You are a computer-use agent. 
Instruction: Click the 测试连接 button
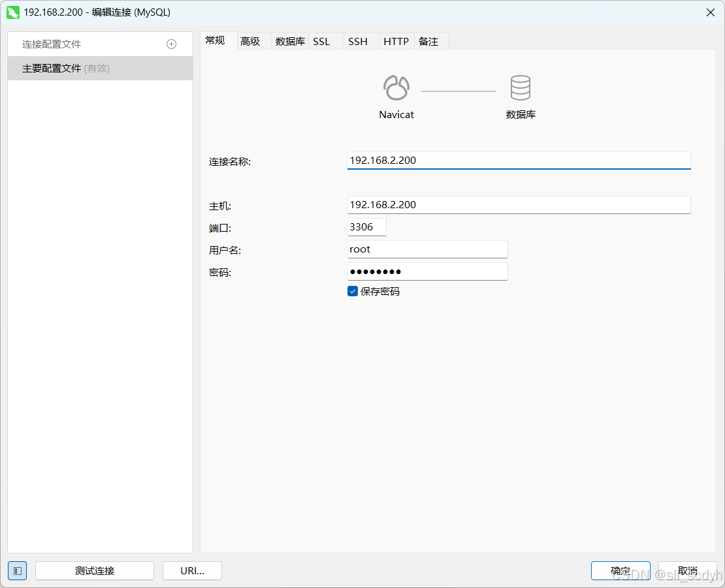point(95,571)
